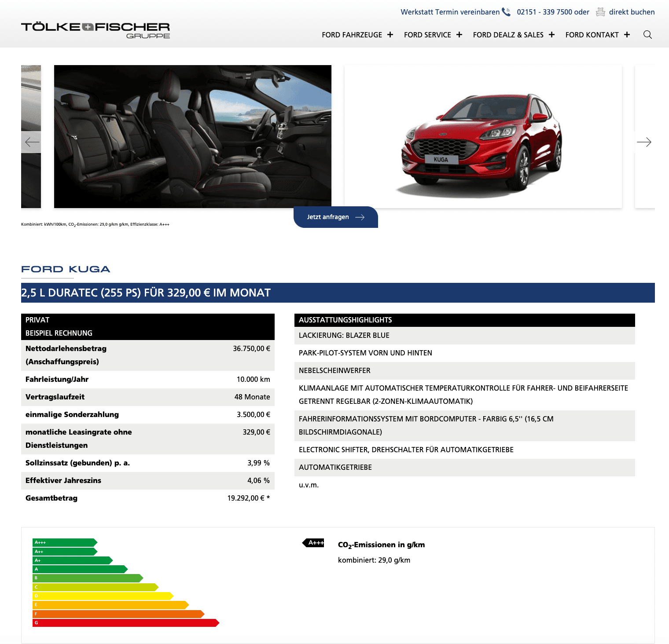The height and width of the screenshot is (644, 669).
Task: Expand Ford Dealz & Sales plus icon
Action: pyautogui.click(x=551, y=35)
